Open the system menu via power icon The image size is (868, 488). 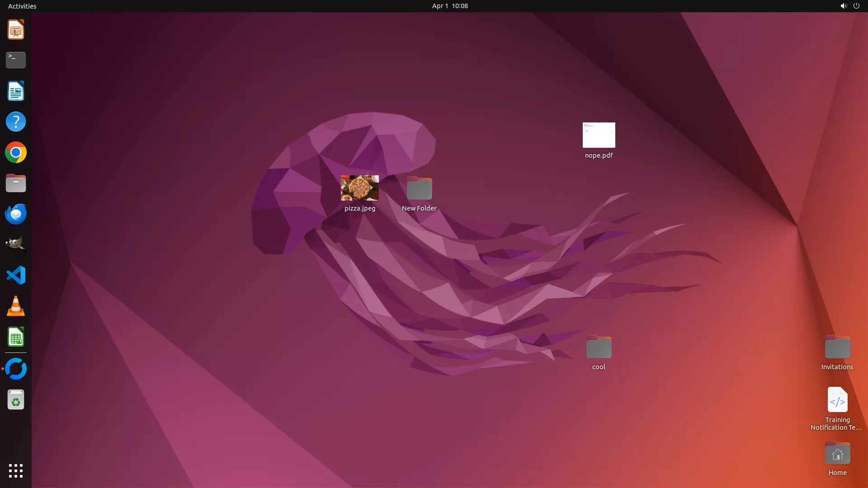(x=856, y=6)
